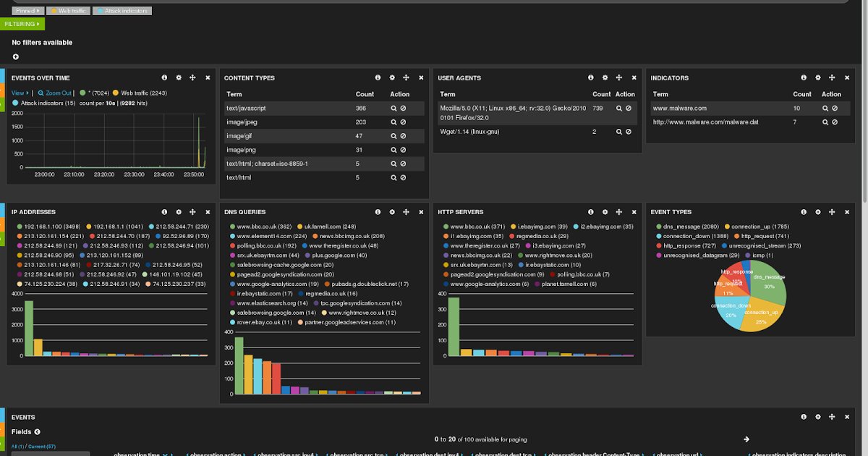868x456 pixels.
Task: Show All (1) fields link
Action: 17,447
